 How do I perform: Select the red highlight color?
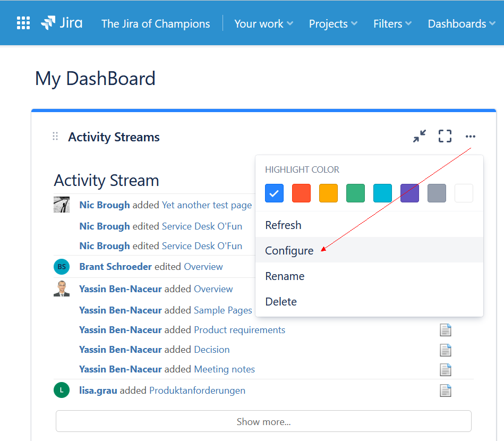pyautogui.click(x=301, y=193)
